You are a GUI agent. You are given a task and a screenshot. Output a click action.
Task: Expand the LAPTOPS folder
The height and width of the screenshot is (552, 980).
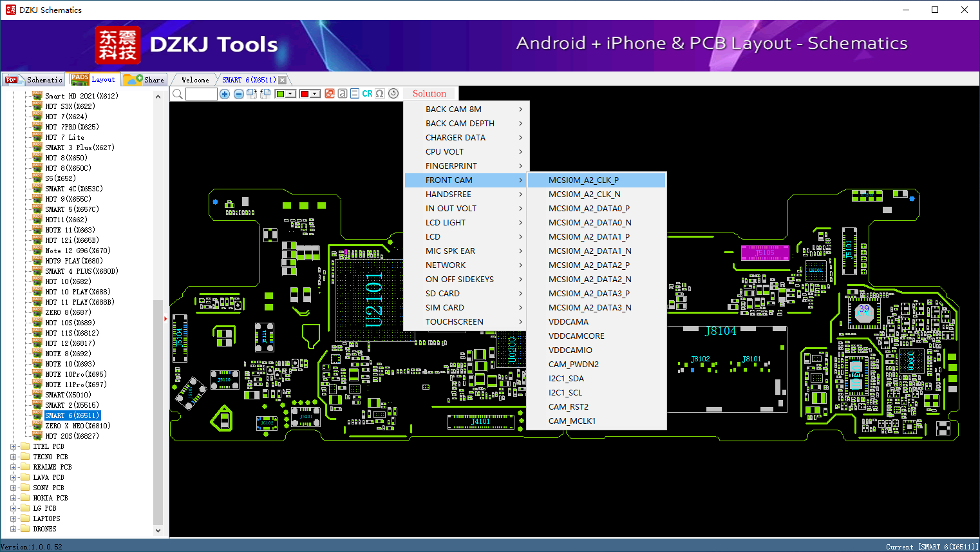pos(14,519)
